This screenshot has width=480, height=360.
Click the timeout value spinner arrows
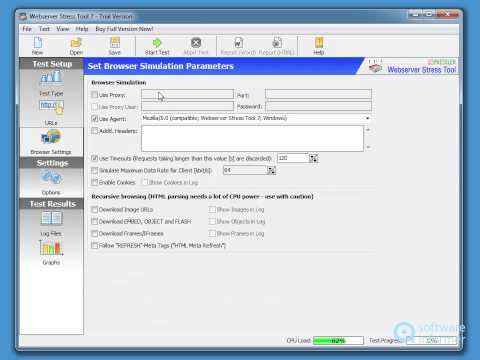(313, 158)
